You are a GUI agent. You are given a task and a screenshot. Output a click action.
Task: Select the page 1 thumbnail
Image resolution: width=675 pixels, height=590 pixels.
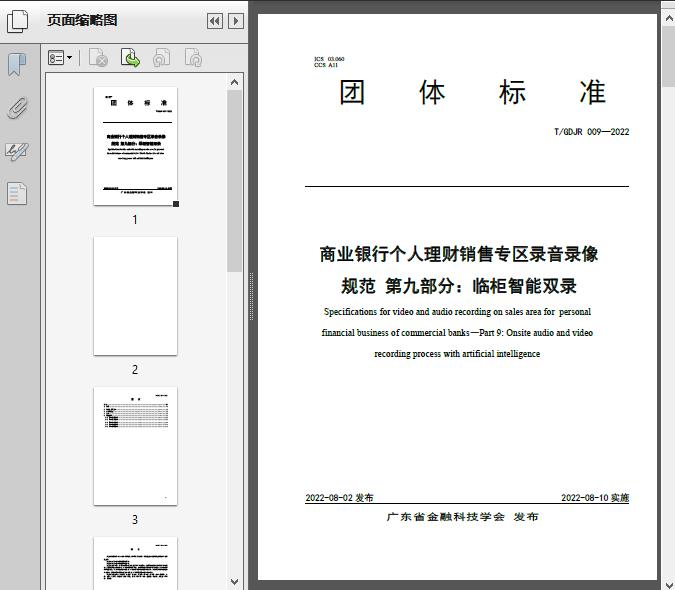[135, 146]
